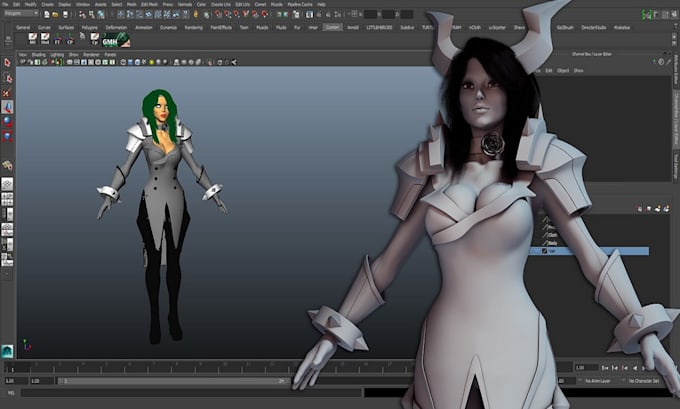Go to start of playback range
This screenshot has height=409, width=680.
point(605,368)
